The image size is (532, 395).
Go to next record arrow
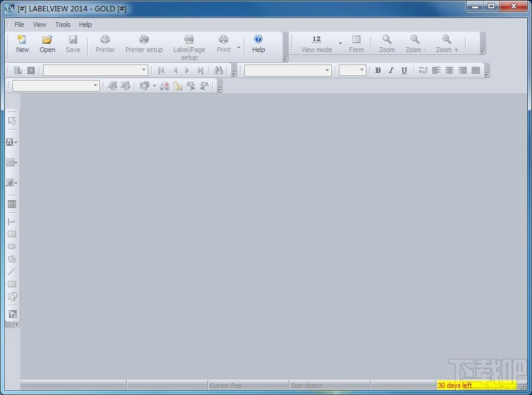[187, 71]
